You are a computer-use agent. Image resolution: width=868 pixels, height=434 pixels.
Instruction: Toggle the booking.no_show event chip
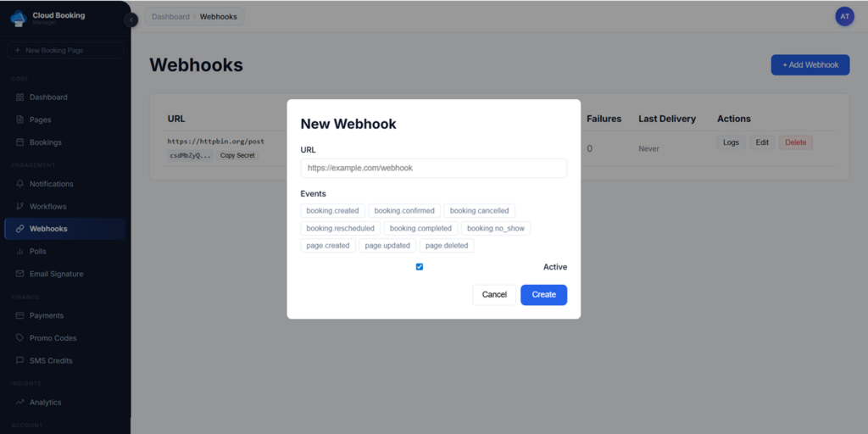495,228
